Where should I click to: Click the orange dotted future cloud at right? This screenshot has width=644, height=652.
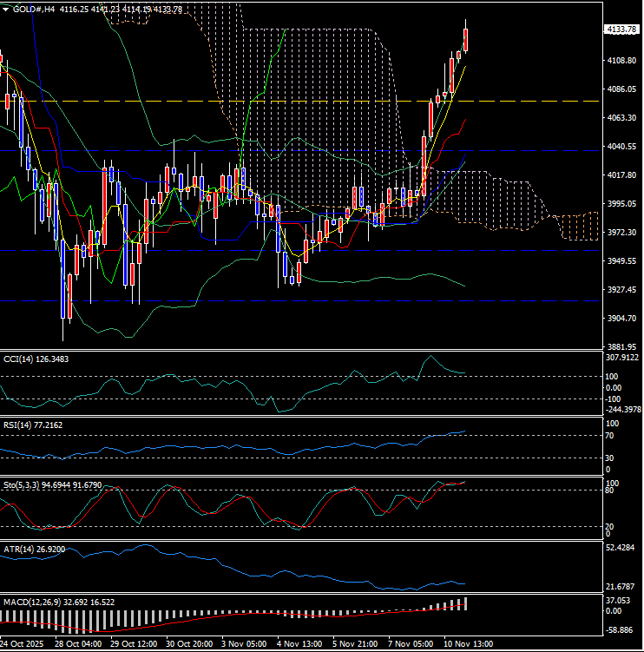[x=579, y=227]
